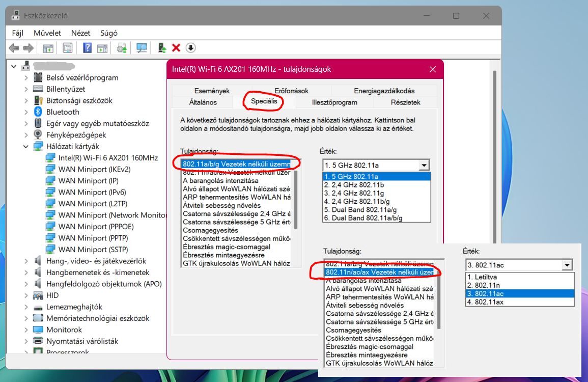Click the Nyomtatási várólisták printer icon
Screen dimensions: 588x382
pos(38,341)
